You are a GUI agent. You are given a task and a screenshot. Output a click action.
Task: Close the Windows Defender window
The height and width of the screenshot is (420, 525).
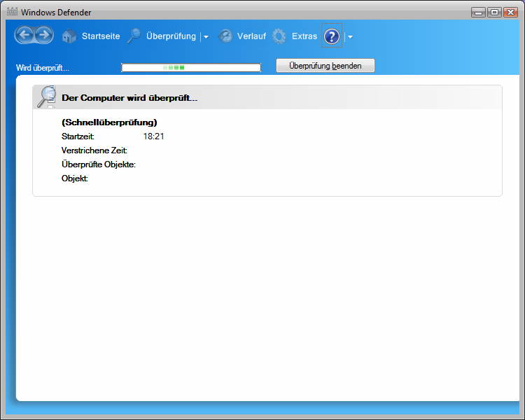[x=511, y=12]
